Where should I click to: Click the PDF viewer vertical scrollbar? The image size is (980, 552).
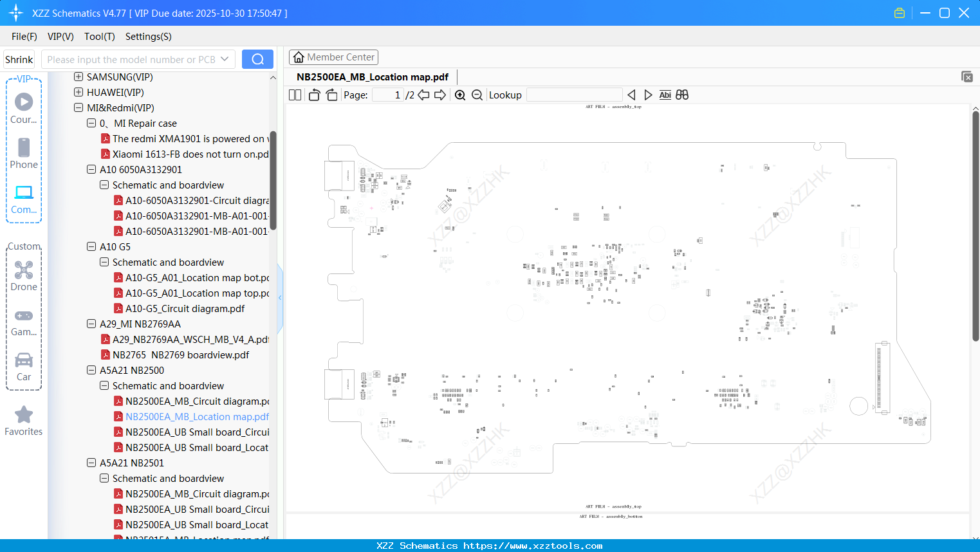(975, 225)
